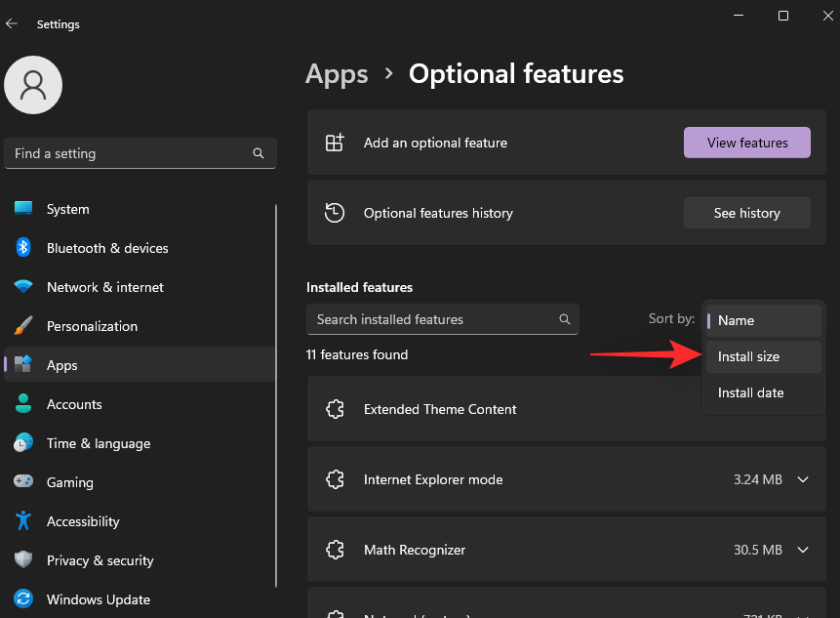The image size is (840, 618).
Task: Open Network & internet page
Action: [140, 287]
